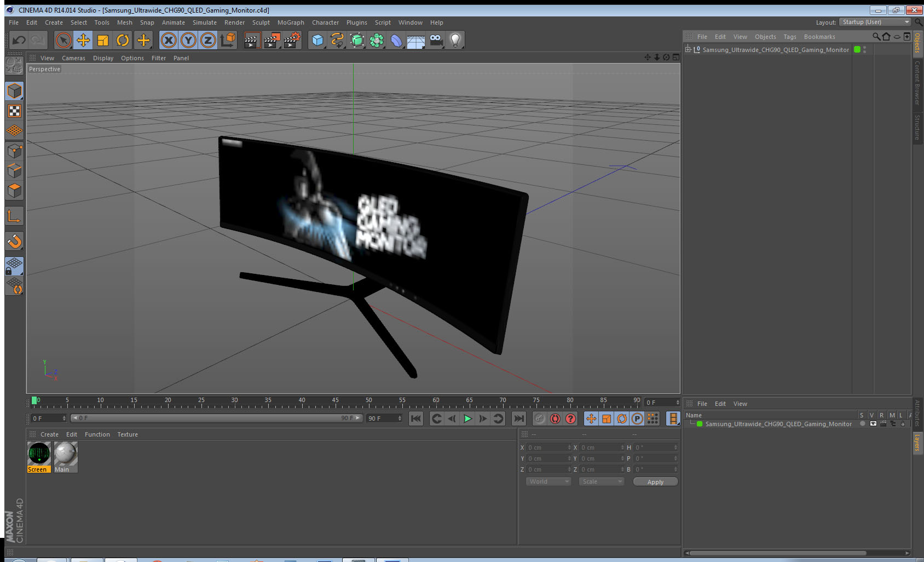This screenshot has height=562, width=924.
Task: Click the Layers horizontal scrollbar
Action: point(777,553)
